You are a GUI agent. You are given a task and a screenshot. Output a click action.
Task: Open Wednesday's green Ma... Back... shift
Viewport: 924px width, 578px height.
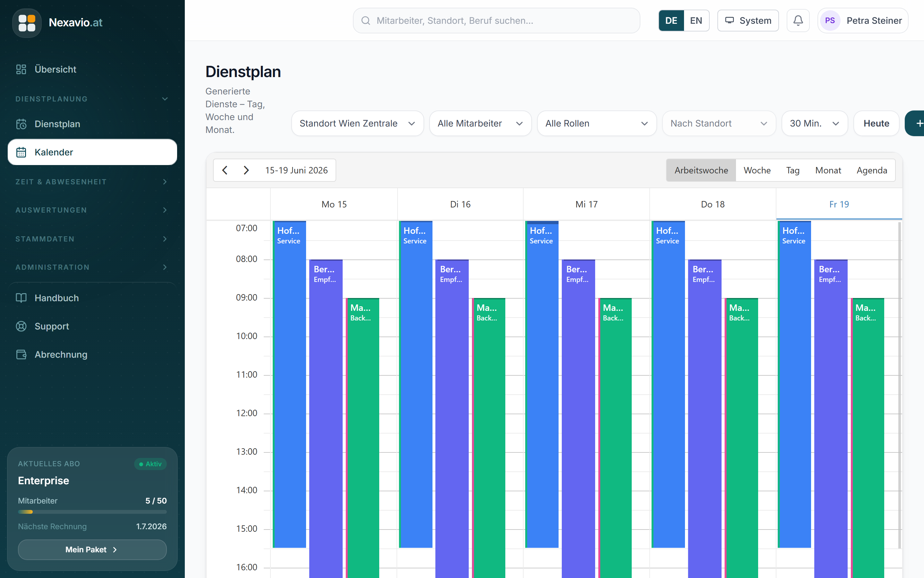coord(615,438)
